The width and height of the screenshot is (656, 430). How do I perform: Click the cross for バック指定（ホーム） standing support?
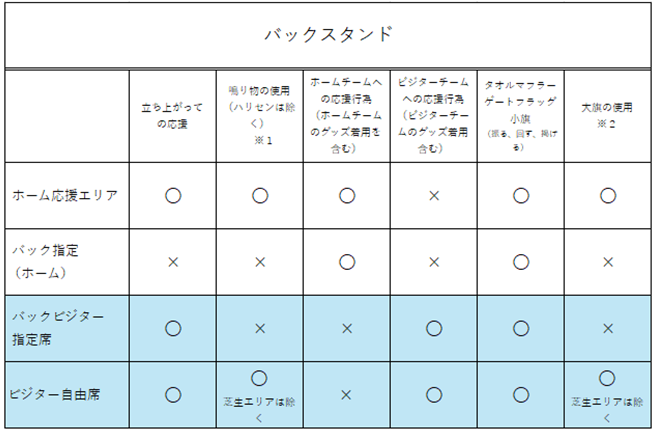[172, 262]
